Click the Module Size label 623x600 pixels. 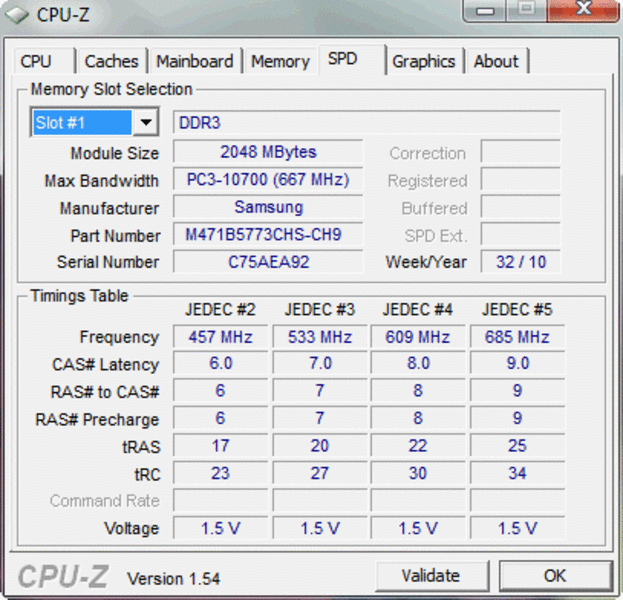(115, 153)
